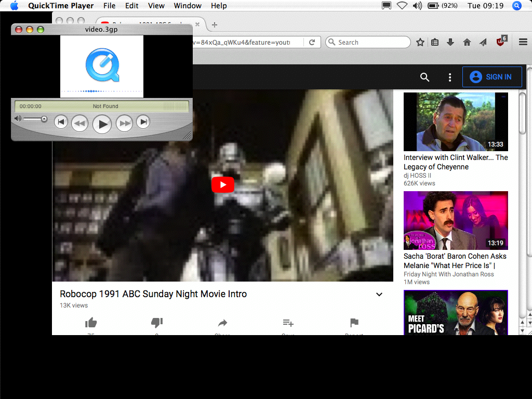Viewport: 532px width, 399px height.
Task: Jump to start of QuickTime movie
Action: 61,122
